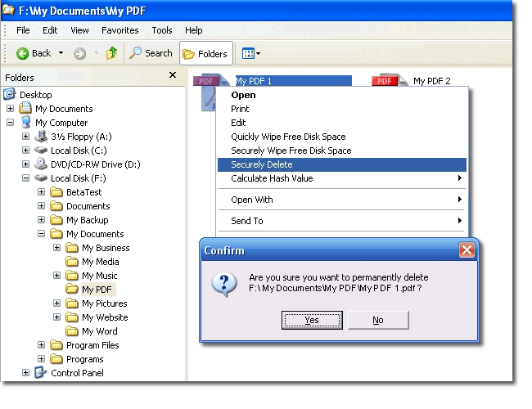Open the Tools menu
The image size is (532, 409).
click(x=162, y=30)
